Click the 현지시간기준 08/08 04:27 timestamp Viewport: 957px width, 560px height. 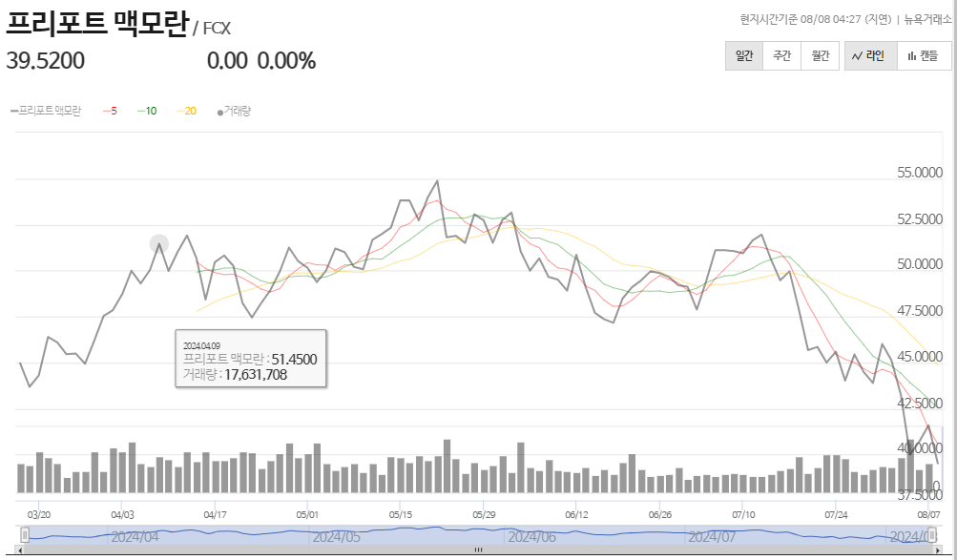816,19
